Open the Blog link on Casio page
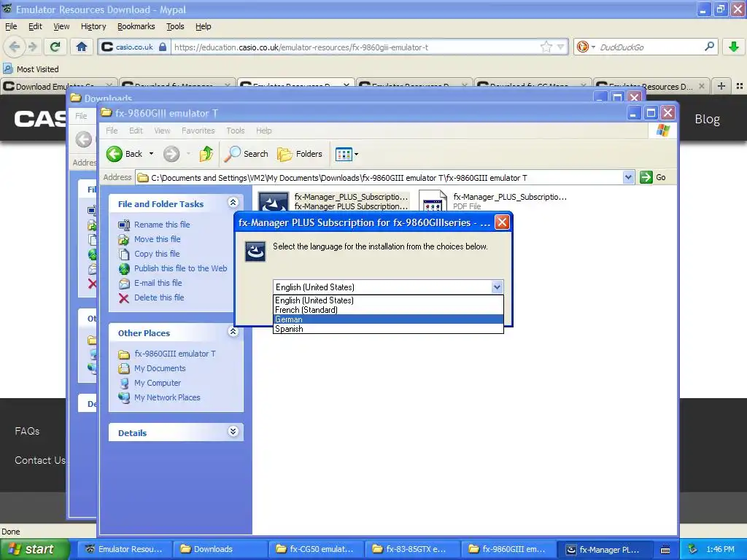The image size is (747, 560). 707,119
